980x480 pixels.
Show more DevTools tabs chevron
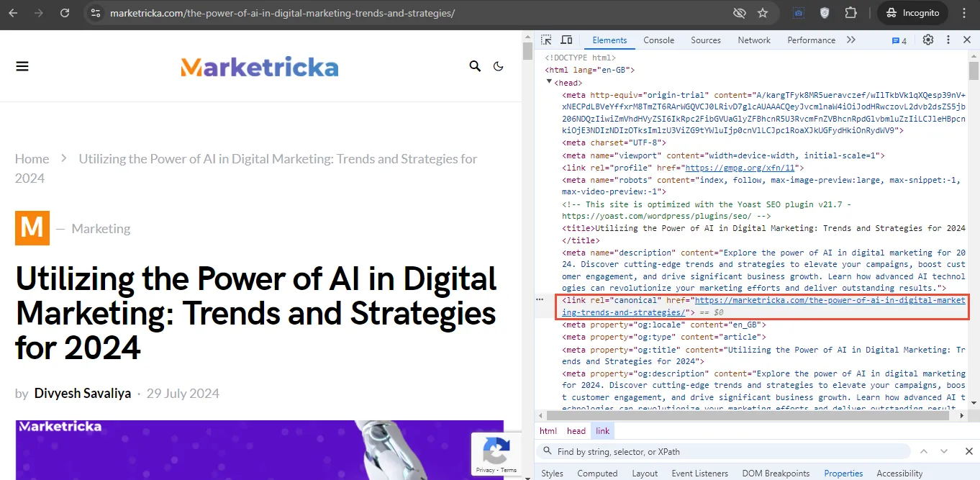[851, 40]
